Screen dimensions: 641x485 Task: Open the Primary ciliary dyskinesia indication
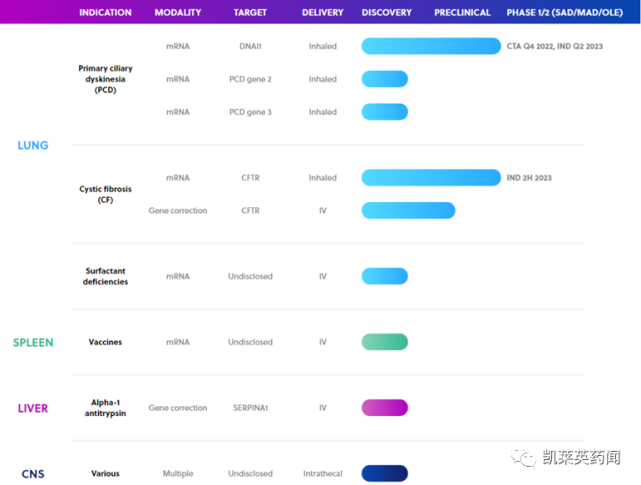105,79
